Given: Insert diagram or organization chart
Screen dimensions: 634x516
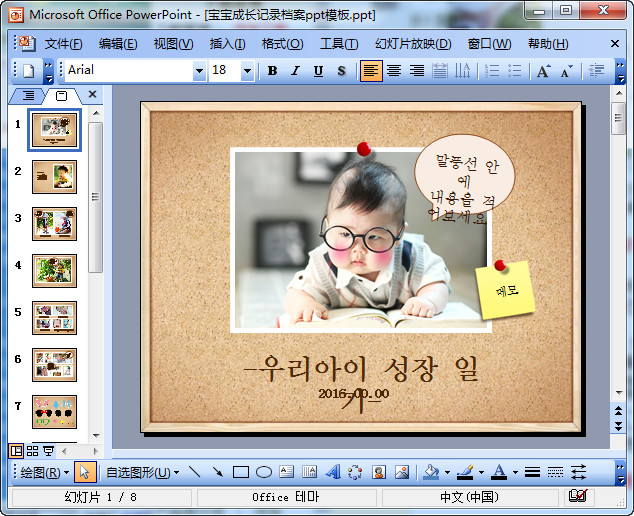Looking at the screenshot, I should point(355,472).
